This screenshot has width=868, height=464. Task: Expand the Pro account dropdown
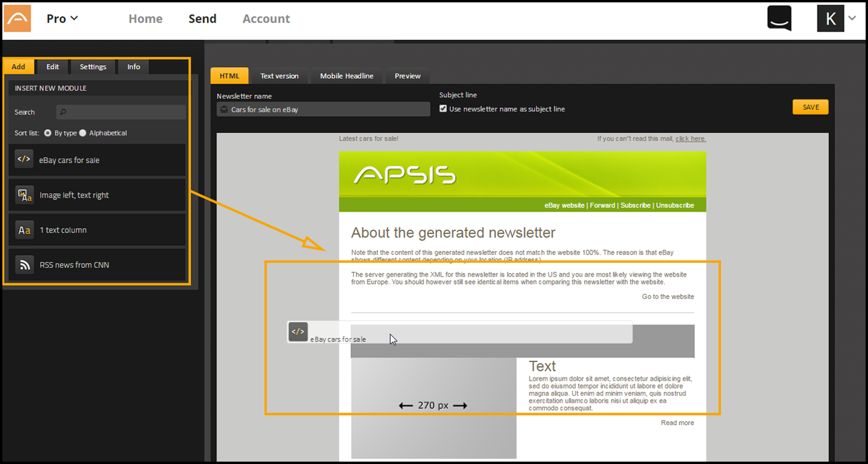point(62,18)
